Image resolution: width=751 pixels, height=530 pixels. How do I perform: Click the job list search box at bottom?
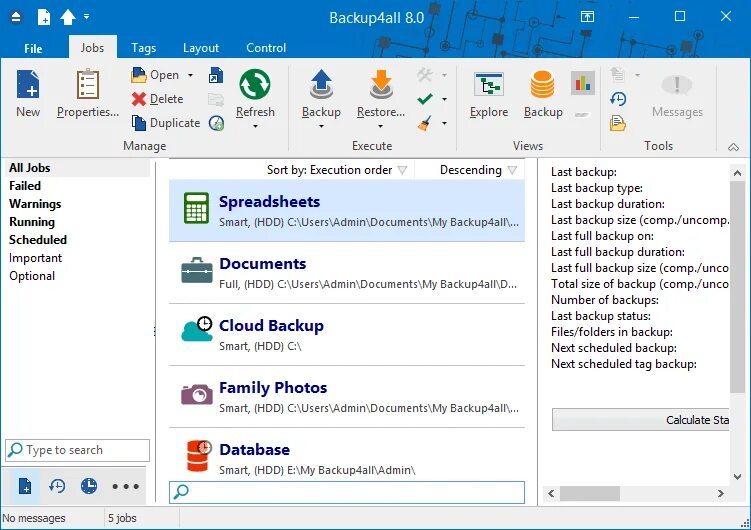click(347, 492)
